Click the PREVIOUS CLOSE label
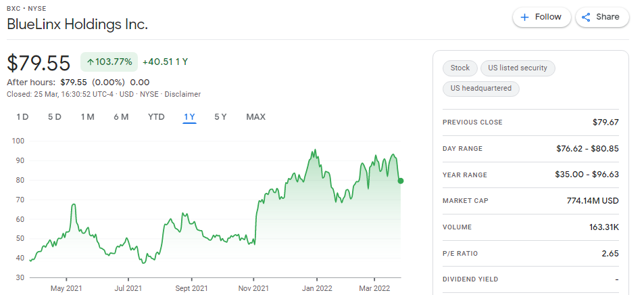 pyautogui.click(x=472, y=122)
